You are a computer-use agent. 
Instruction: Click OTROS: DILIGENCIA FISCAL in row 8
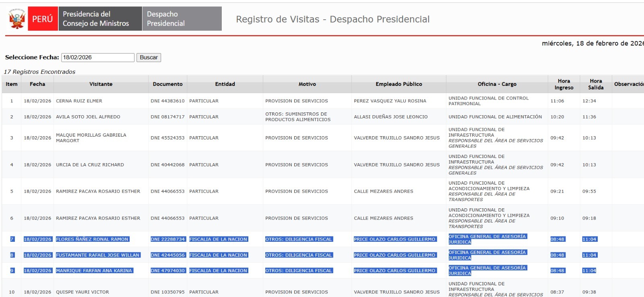pos(299,255)
